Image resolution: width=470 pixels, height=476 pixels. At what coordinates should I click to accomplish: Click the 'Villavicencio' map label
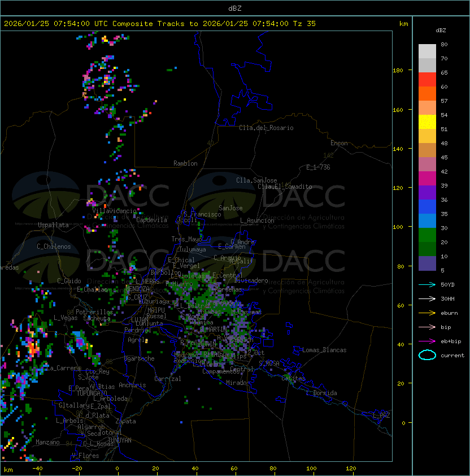pos(114,211)
